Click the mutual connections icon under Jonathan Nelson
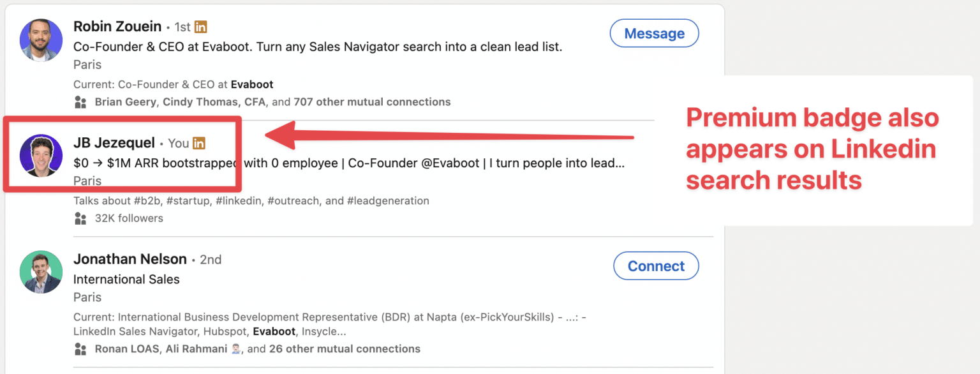Viewport: 980px width, 374px height. [x=80, y=349]
